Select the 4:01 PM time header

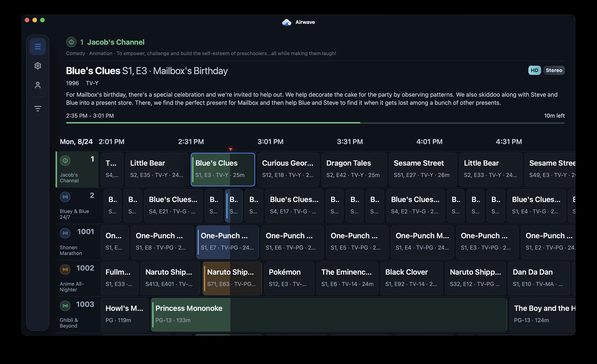click(x=429, y=142)
